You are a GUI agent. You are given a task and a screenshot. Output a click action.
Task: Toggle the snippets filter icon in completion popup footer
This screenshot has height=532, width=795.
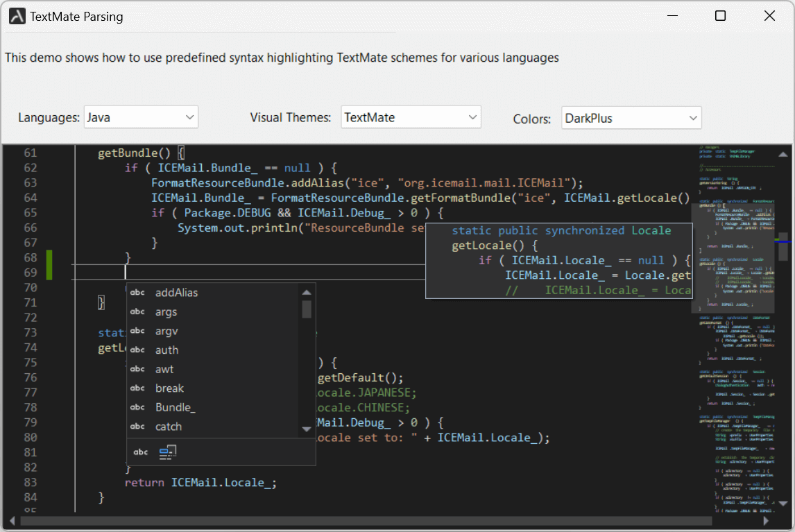click(x=168, y=452)
